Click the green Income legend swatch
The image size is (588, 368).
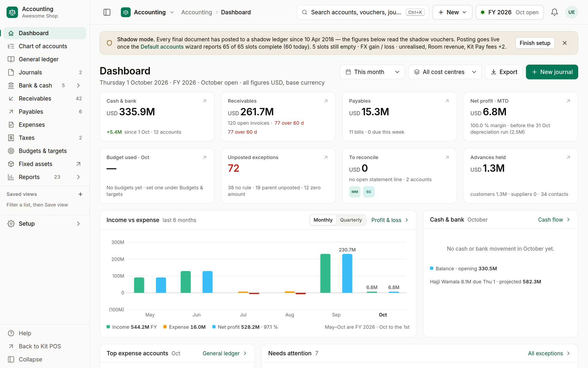[x=108, y=327]
